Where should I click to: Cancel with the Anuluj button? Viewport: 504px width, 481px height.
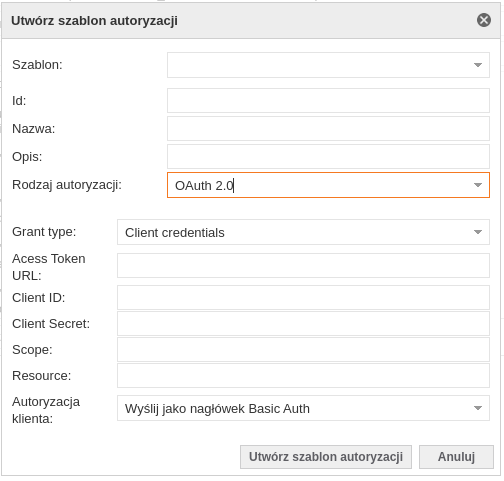pyautogui.click(x=456, y=457)
